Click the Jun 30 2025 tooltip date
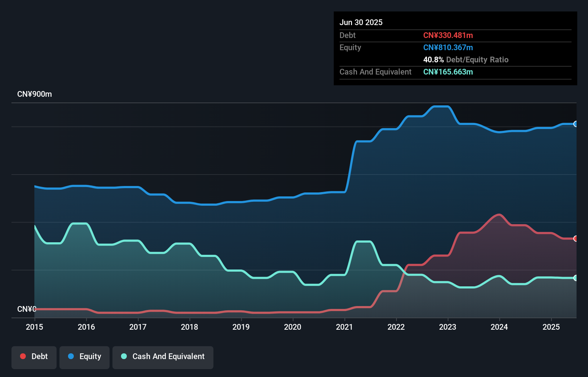 361,22
